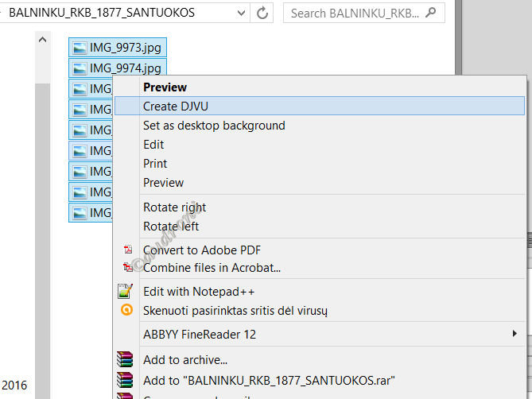Select the file name IMG_9973.jpg
This screenshot has width=532, height=399.
click(125, 48)
